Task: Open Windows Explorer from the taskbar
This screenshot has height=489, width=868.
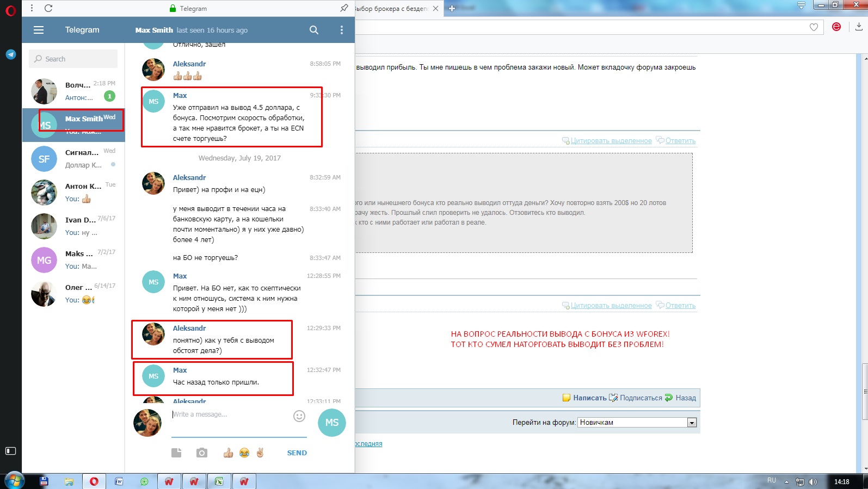Action: click(69, 481)
